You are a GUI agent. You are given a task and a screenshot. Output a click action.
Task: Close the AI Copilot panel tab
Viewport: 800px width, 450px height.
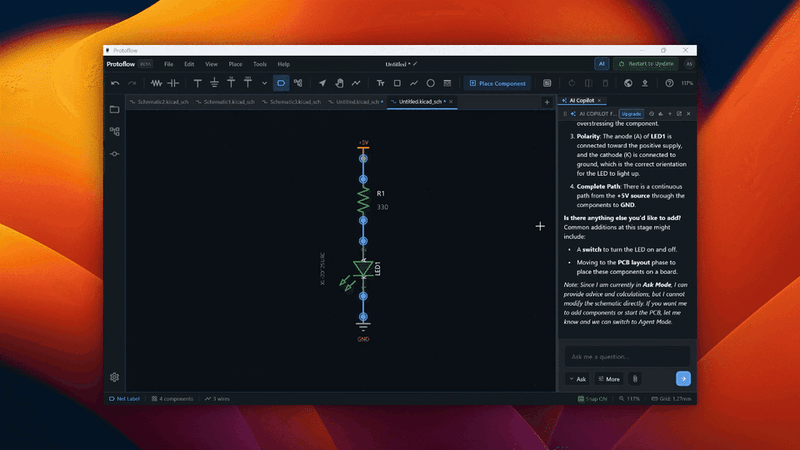pyautogui.click(x=599, y=101)
